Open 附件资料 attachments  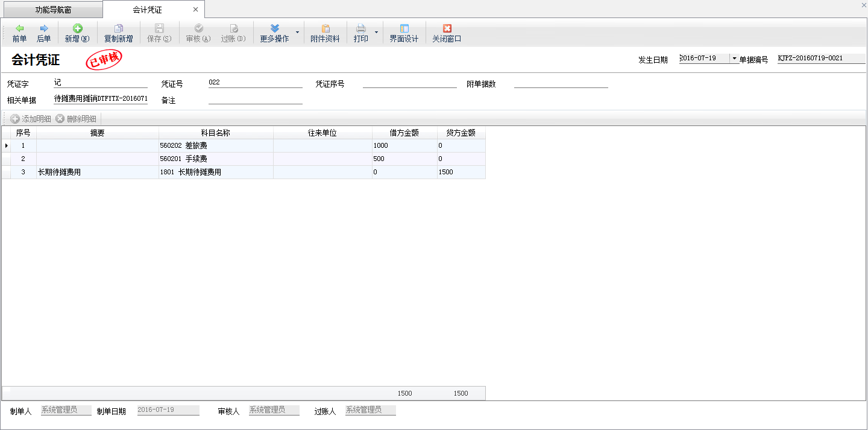click(325, 29)
